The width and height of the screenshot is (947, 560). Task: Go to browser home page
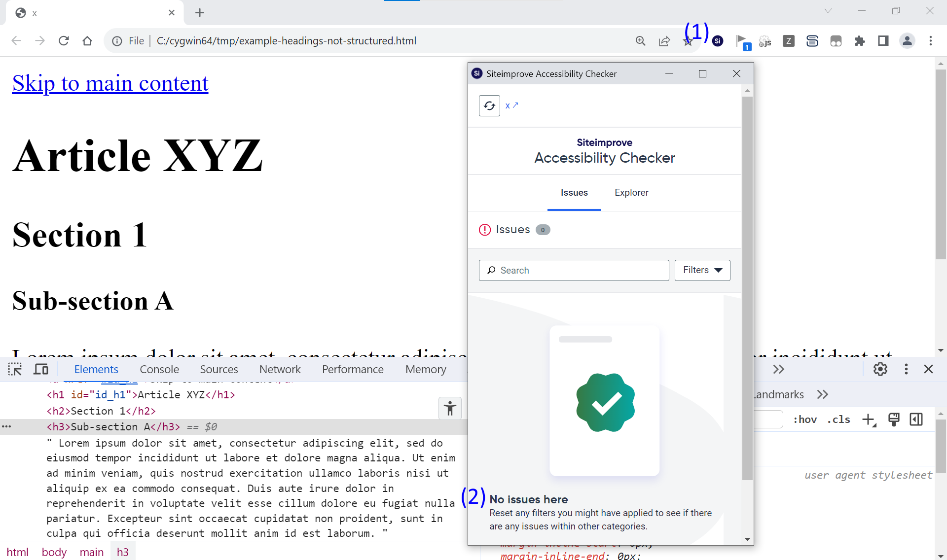[x=87, y=41]
